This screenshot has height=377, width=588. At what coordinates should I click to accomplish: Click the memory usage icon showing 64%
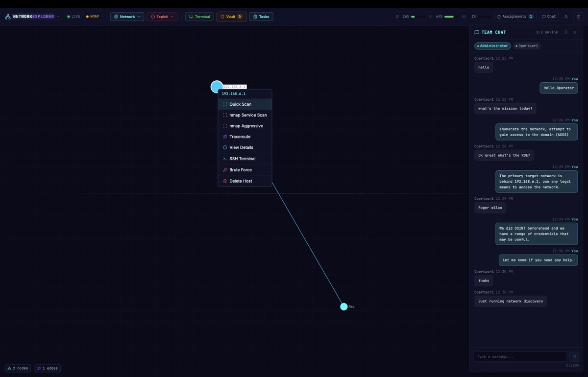(x=431, y=17)
